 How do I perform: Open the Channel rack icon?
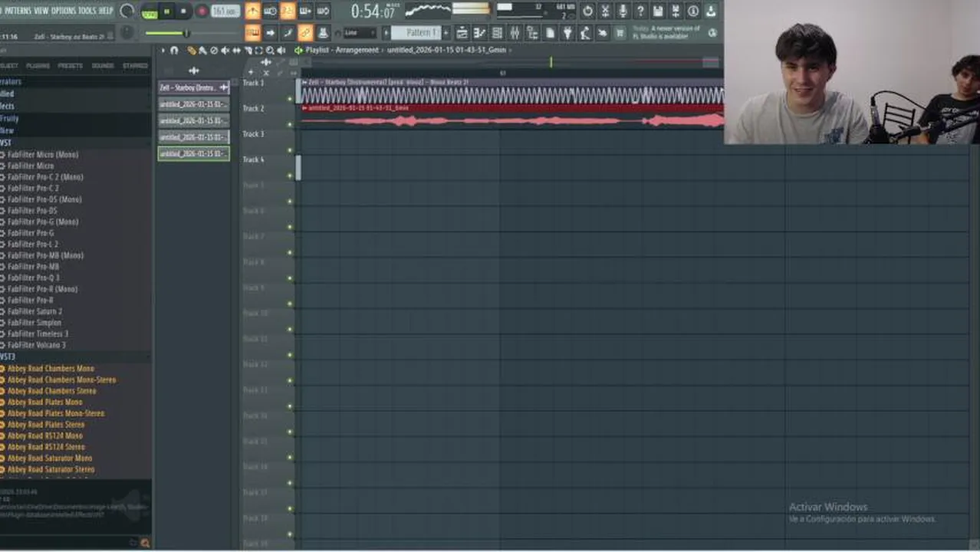(497, 33)
